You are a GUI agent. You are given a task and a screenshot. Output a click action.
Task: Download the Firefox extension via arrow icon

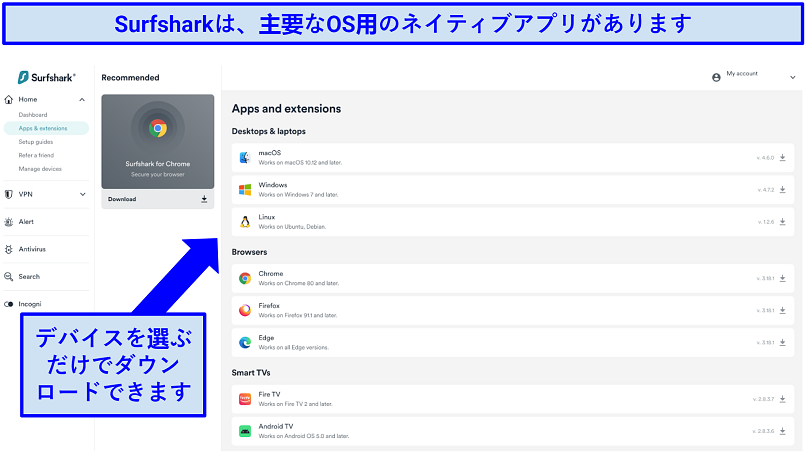[782, 311]
